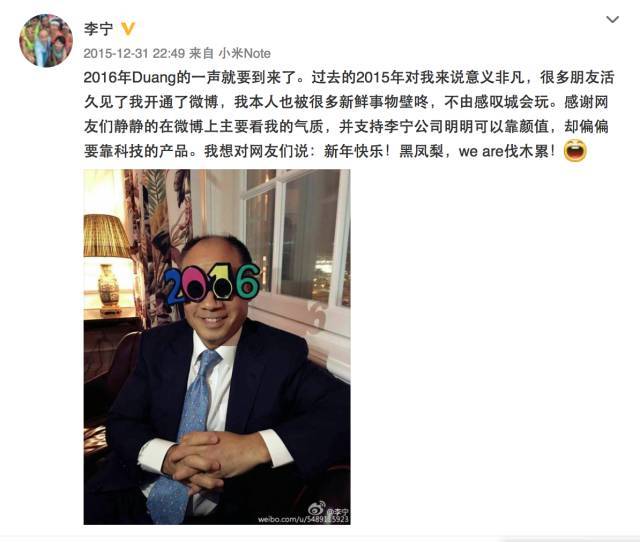Click the window pane in the photo
The width and height of the screenshot is (640, 542).
pos(310,239)
